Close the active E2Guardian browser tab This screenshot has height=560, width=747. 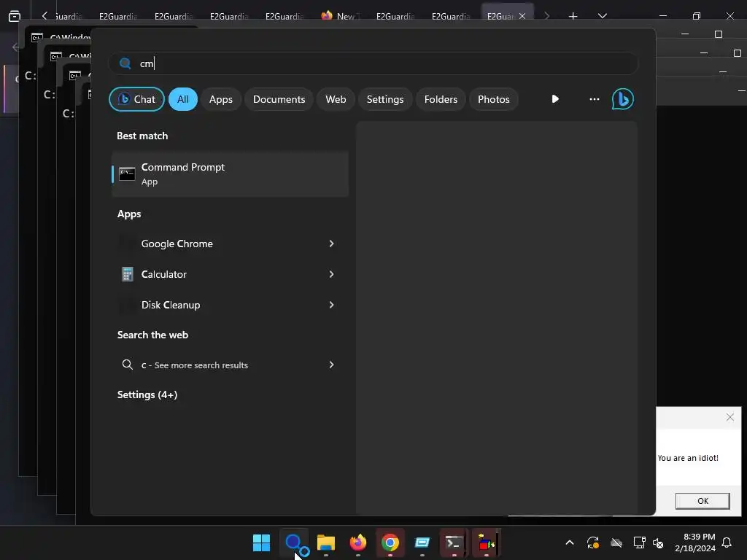click(522, 16)
